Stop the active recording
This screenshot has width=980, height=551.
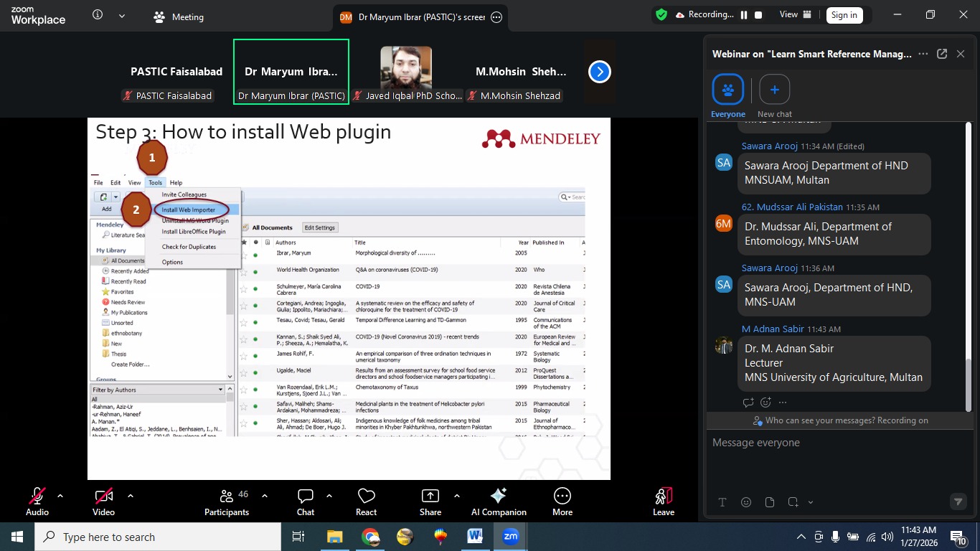click(x=759, y=14)
